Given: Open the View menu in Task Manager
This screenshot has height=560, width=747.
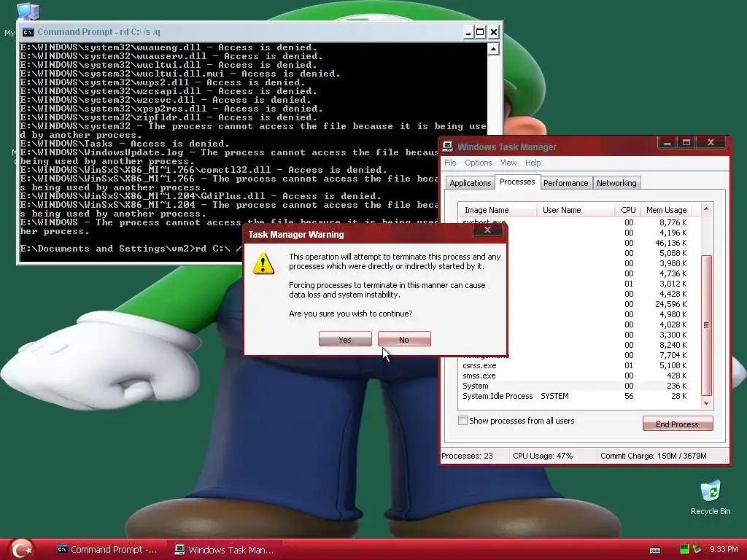Looking at the screenshot, I should 508,163.
